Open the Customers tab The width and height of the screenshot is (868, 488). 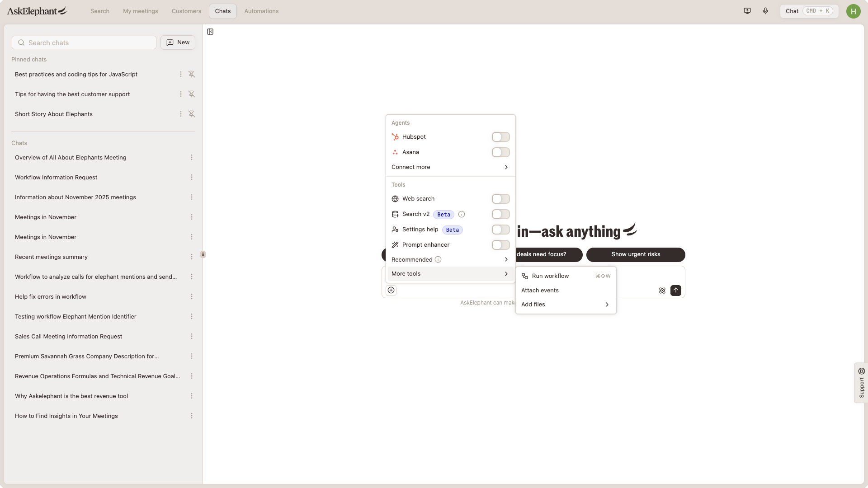[x=186, y=11]
